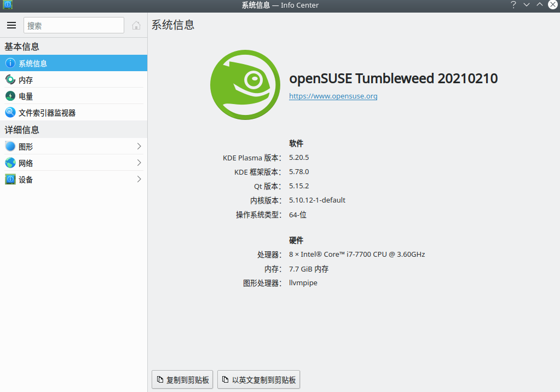This screenshot has width=560, height=392.
Task: Open the hamburger menu in the sidebar
Action: point(11,25)
